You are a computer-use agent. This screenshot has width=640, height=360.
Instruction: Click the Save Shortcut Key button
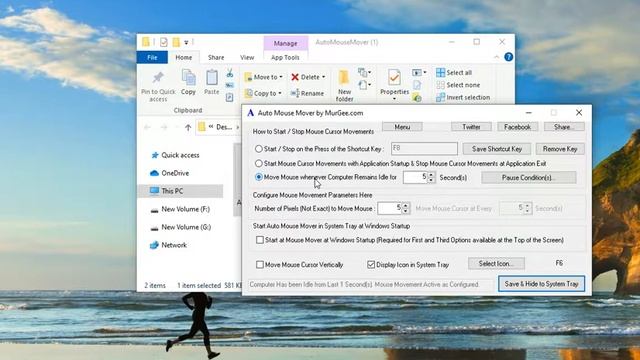pos(497,149)
